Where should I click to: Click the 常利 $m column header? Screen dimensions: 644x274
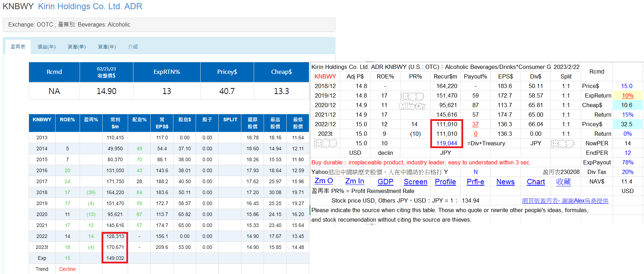click(x=115, y=123)
